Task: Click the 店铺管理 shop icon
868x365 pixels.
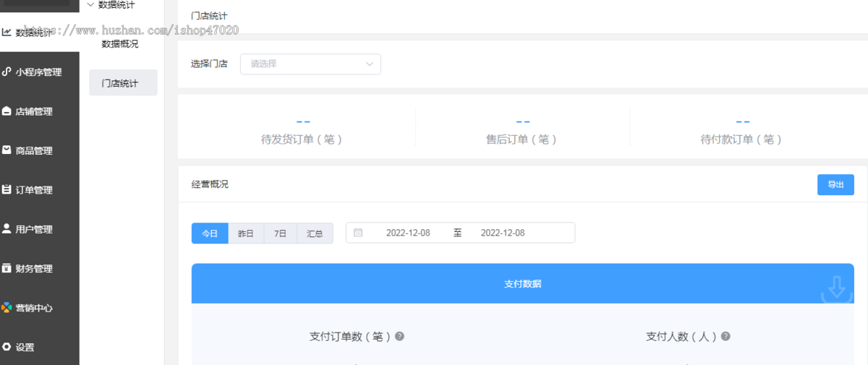Action: point(7,111)
